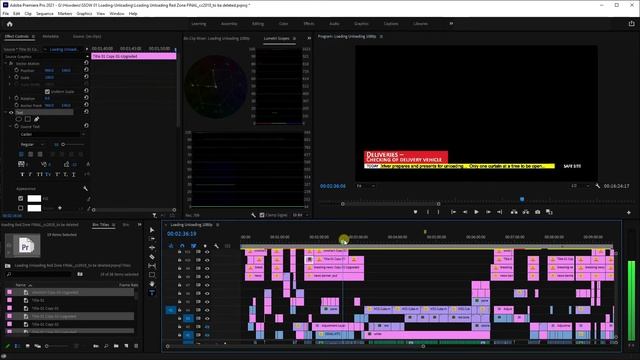Toggle Rotation animation stopwatch
Viewport: 640px width, 360px height.
16,98
